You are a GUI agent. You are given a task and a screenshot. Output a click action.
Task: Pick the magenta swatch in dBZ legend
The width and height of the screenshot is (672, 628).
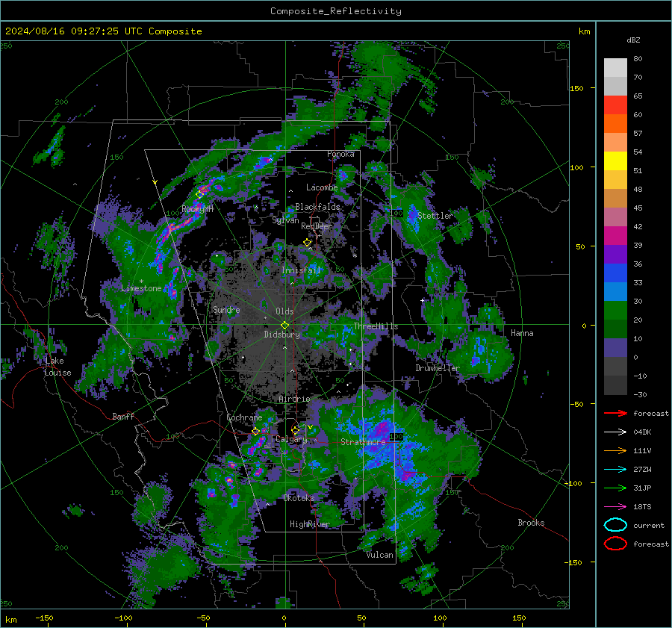point(615,236)
